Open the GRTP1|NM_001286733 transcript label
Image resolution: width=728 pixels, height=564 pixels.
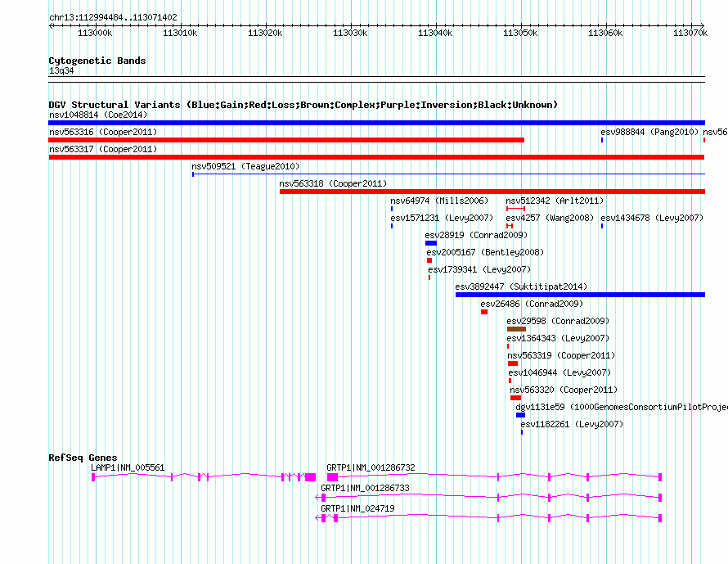tap(366, 488)
